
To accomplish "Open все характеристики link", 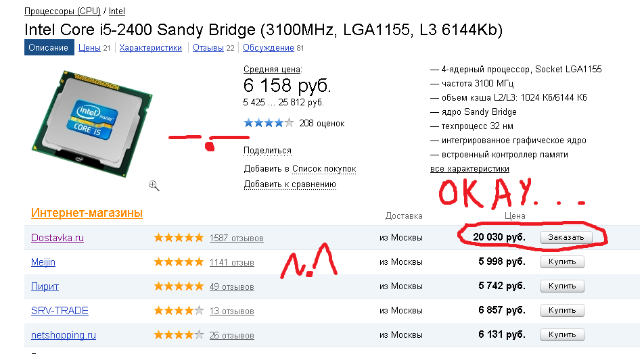I will (x=469, y=169).
